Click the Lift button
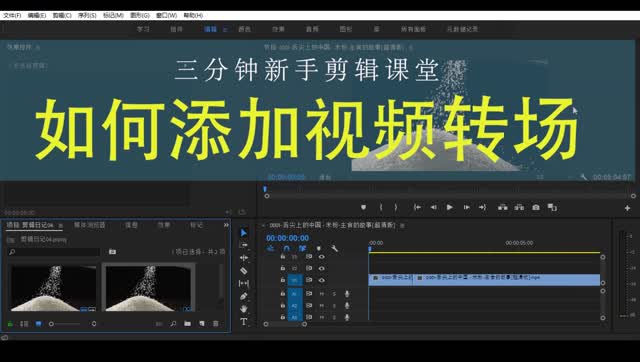 point(503,207)
